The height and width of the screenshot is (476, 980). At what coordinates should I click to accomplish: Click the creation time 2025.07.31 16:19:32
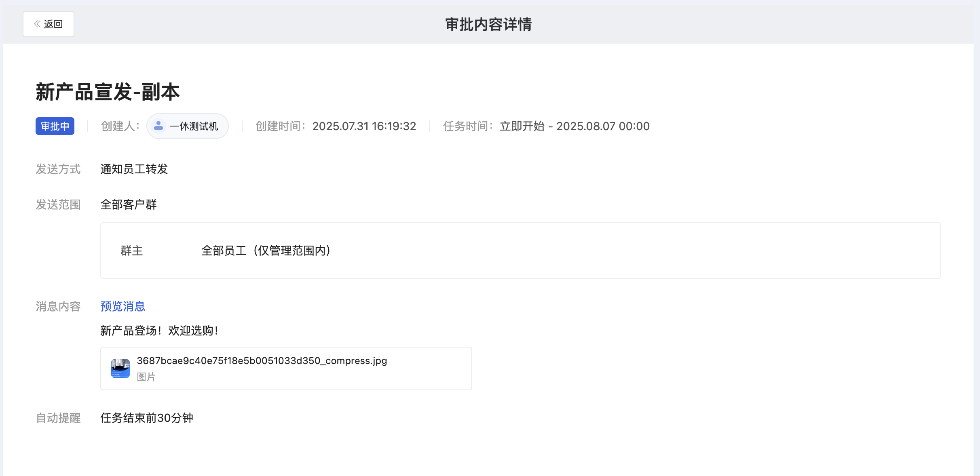[x=364, y=126]
